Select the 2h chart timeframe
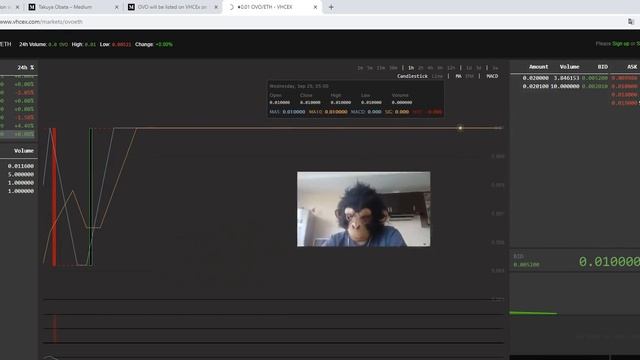Viewport: 640px width, 360px height. click(x=421, y=68)
